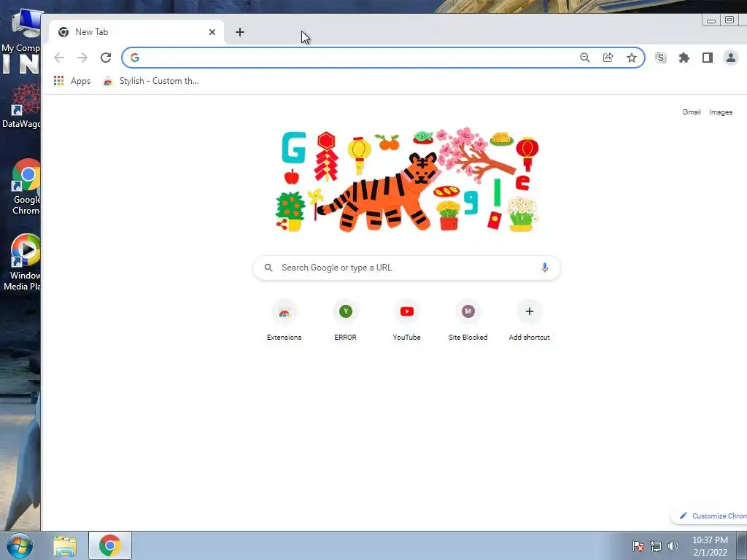Open the Action Center flag tray icon

pos(638,546)
